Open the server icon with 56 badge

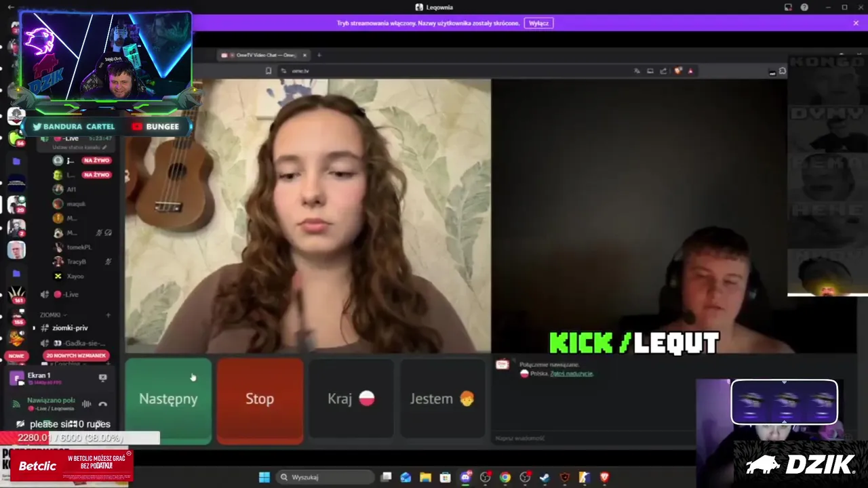[x=16, y=138]
